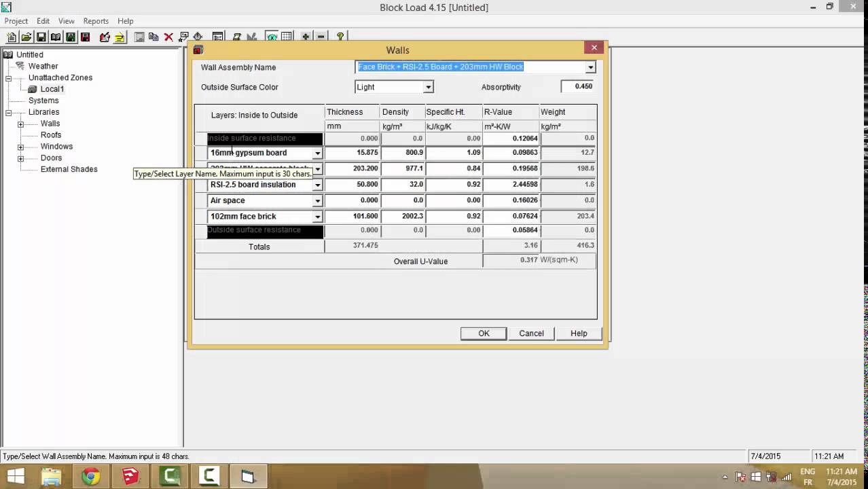868x489 pixels.
Task: Click insulation R-Value cell 2.44598
Action: 511,185
